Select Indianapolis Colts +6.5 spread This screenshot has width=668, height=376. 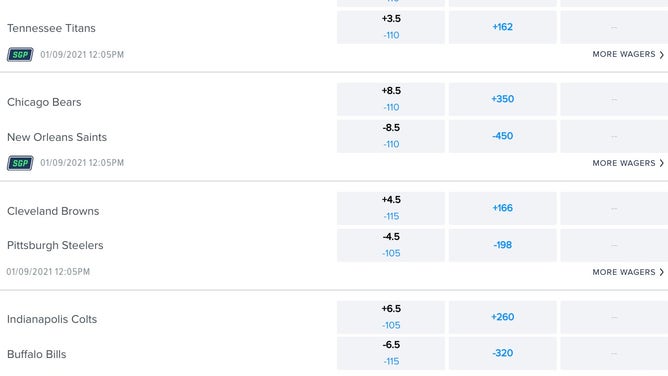pyautogui.click(x=391, y=317)
